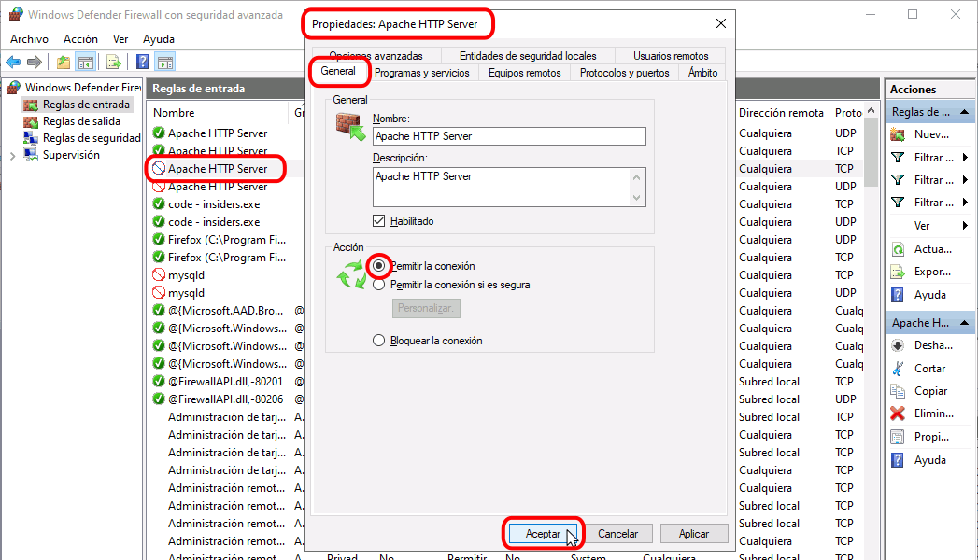Click the Cancelar button

(617, 534)
